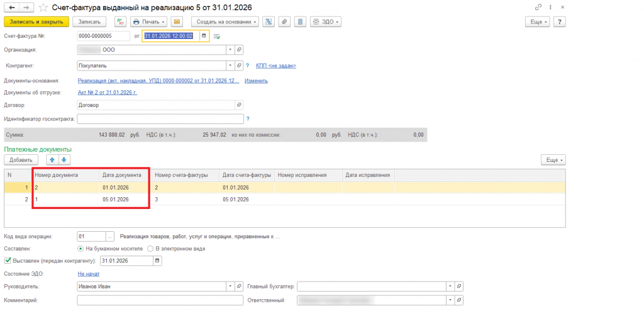This screenshot has width=644, height=335.
Task: Send document by email envelope icon
Action: (x=177, y=22)
